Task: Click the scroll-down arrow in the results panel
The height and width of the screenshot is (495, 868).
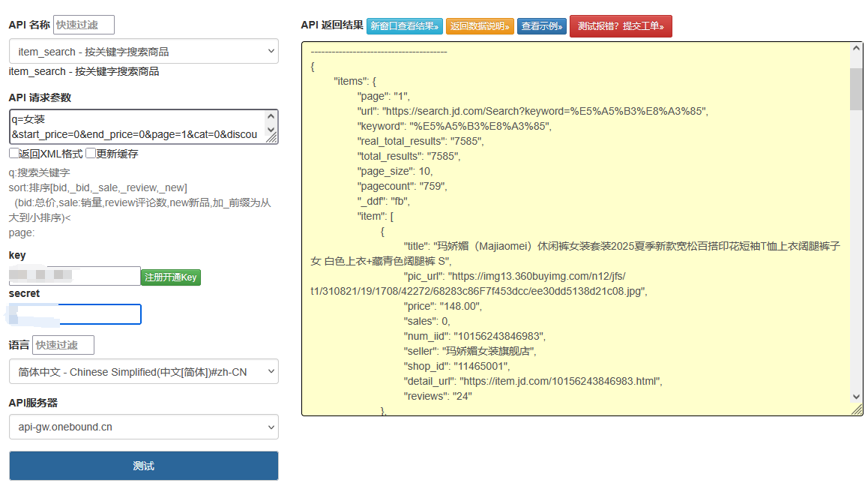Action: (x=856, y=396)
